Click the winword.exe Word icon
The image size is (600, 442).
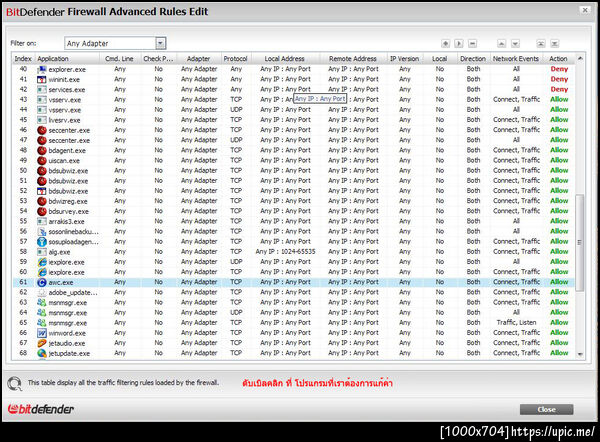(x=42, y=333)
